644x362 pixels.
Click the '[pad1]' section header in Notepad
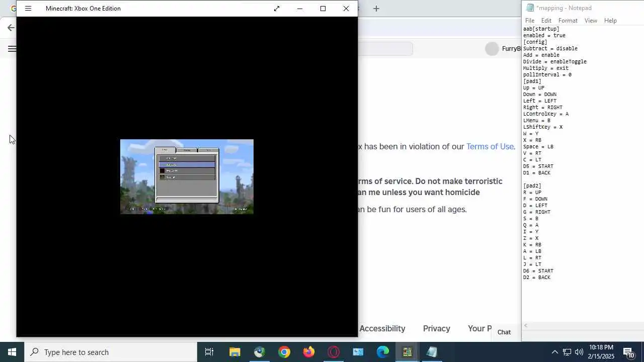point(532,81)
